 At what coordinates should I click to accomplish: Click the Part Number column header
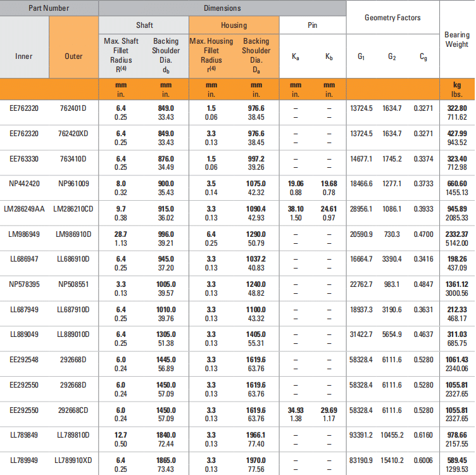[x=49, y=8]
